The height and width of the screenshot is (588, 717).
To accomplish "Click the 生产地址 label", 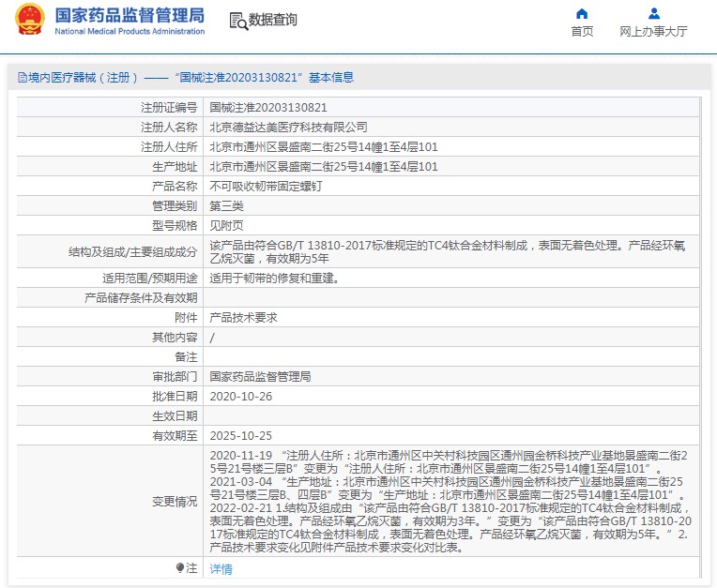I will (175, 166).
